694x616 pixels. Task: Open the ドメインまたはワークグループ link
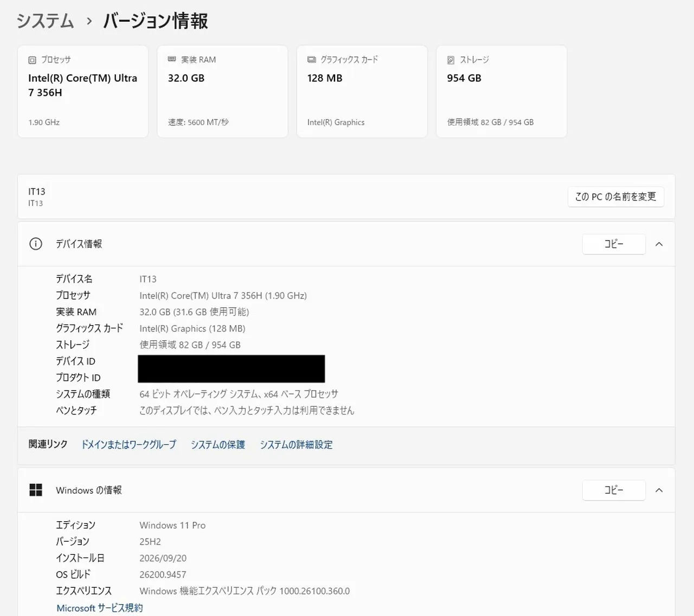129,444
